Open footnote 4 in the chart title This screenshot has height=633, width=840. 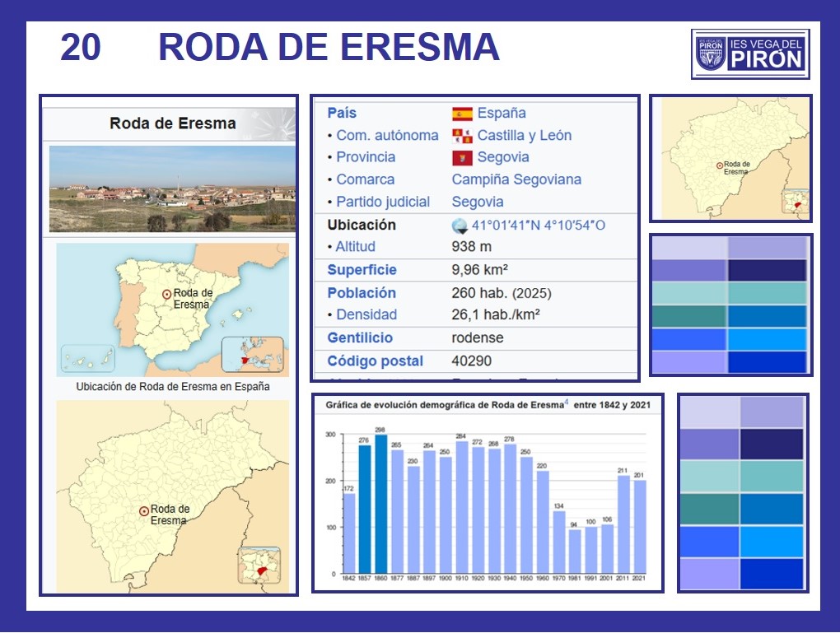(x=566, y=403)
